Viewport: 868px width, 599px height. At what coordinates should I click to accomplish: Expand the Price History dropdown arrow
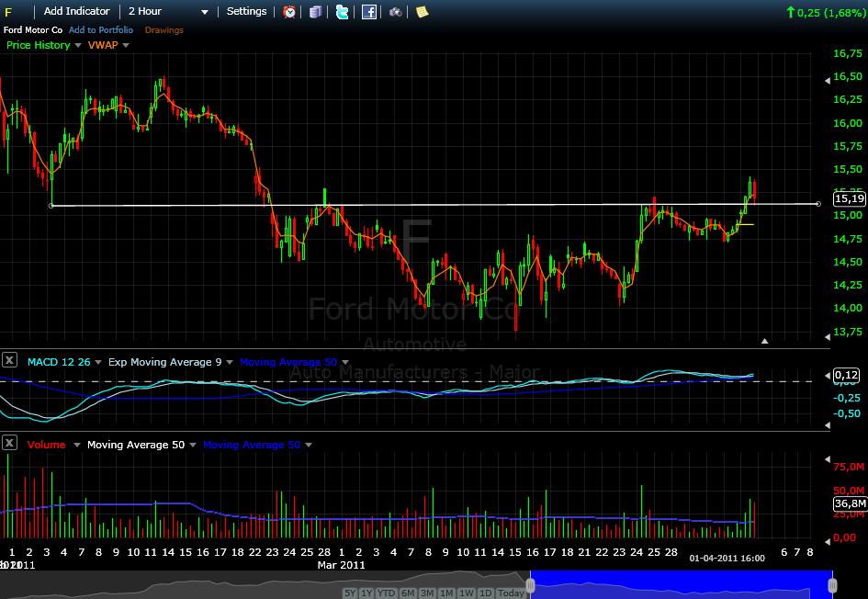[77, 45]
